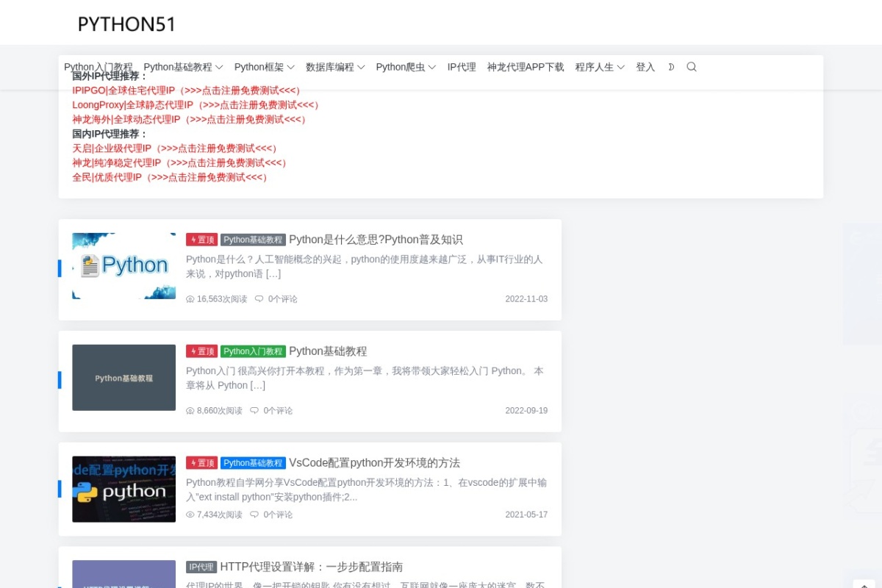Click 国外IP代理推荐 heading text
882x588 pixels.
tap(110, 76)
